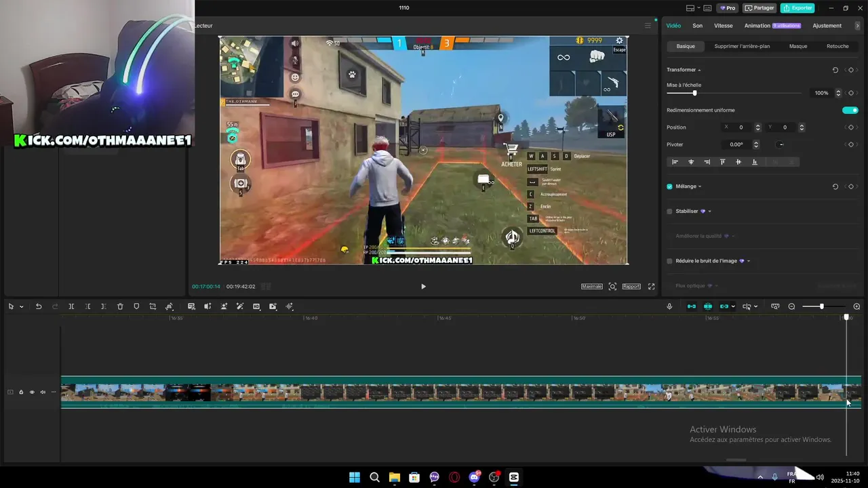
Task: Reset the Mélange section settings
Action: click(x=835, y=186)
